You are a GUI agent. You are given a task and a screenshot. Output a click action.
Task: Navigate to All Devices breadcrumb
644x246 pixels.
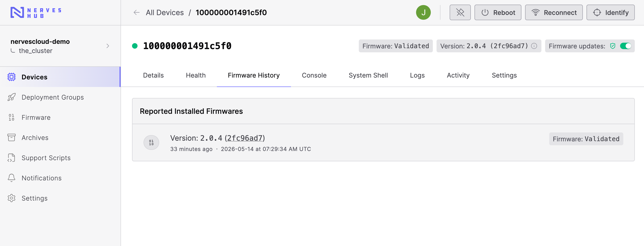(x=165, y=12)
